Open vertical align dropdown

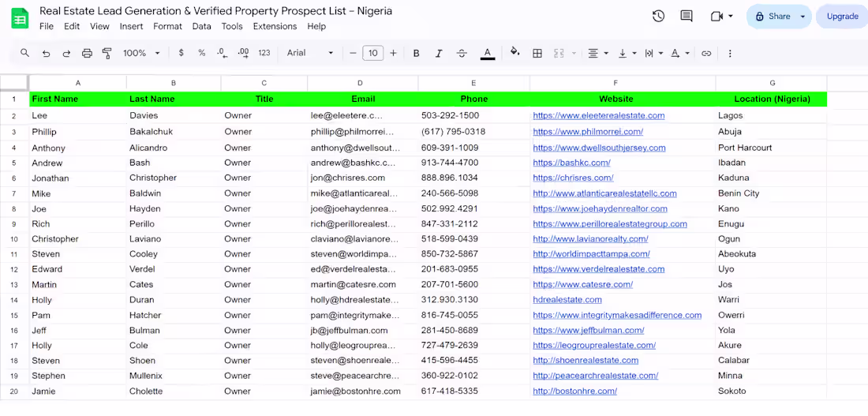pos(627,53)
